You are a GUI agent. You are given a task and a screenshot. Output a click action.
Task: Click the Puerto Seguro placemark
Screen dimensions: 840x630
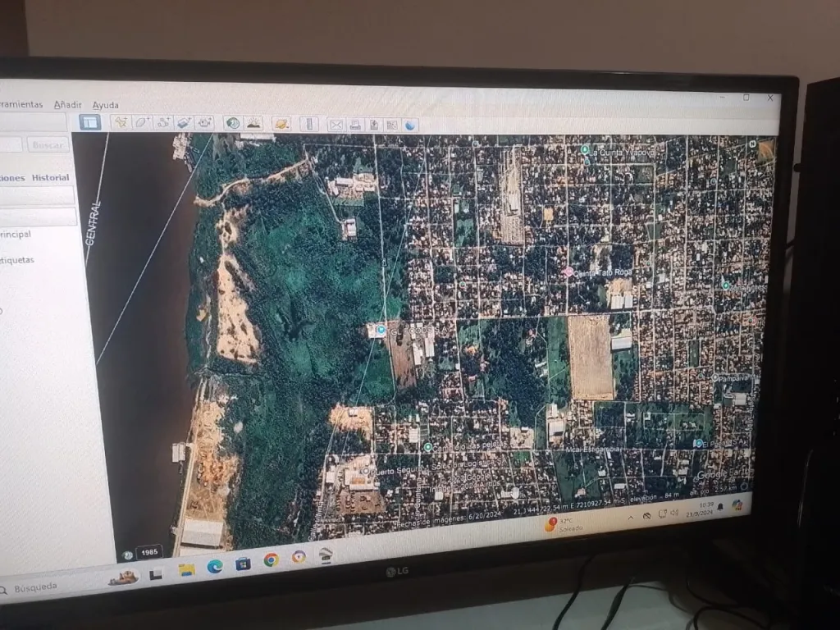365,472
